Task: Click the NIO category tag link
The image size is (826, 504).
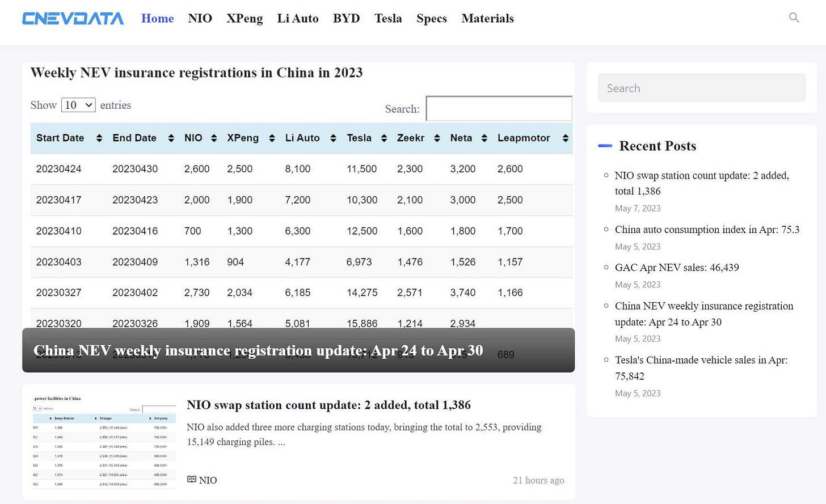Action: pyautogui.click(x=208, y=480)
